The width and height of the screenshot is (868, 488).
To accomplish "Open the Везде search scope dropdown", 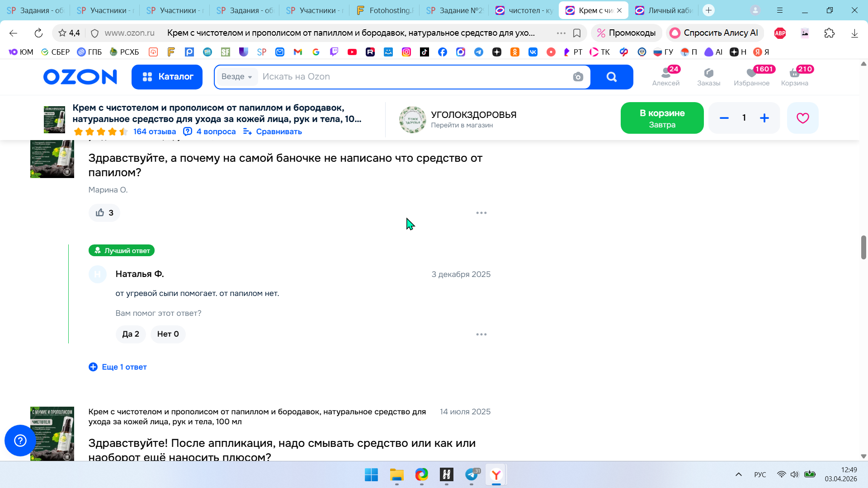I will 236,77.
